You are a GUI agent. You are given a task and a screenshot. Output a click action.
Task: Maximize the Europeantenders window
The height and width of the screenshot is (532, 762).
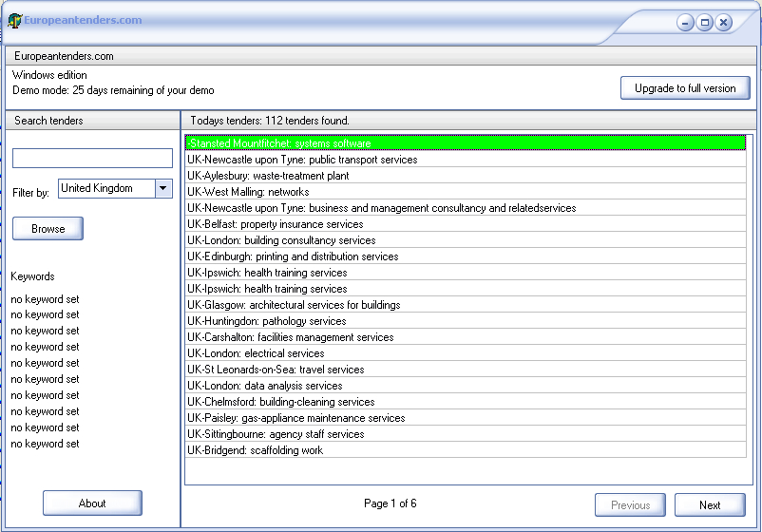coord(704,23)
